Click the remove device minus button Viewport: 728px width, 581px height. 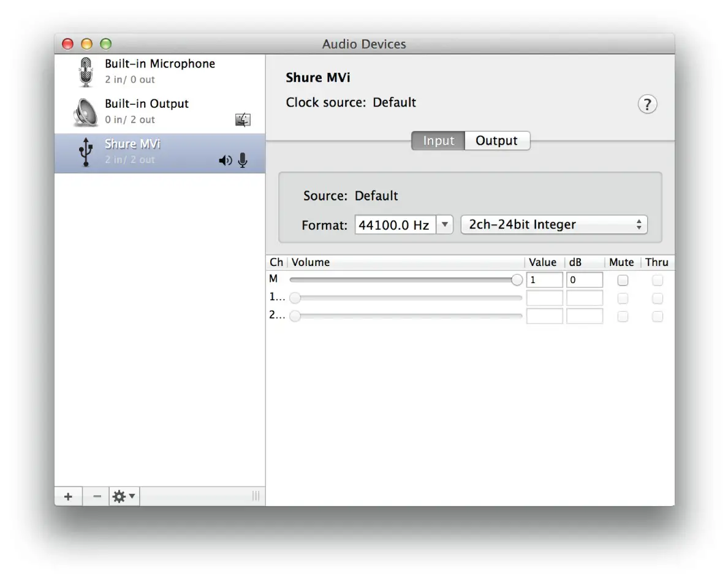coord(96,496)
